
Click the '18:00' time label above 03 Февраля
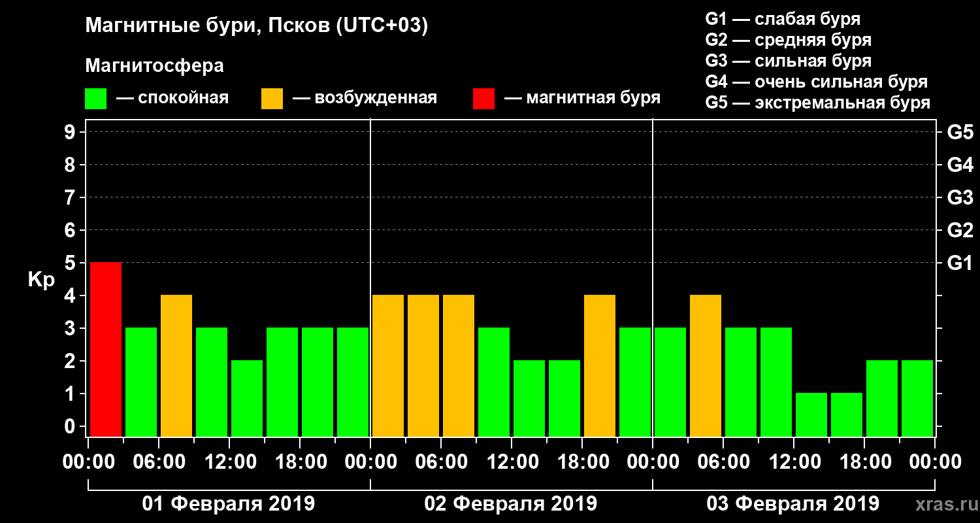click(x=864, y=462)
